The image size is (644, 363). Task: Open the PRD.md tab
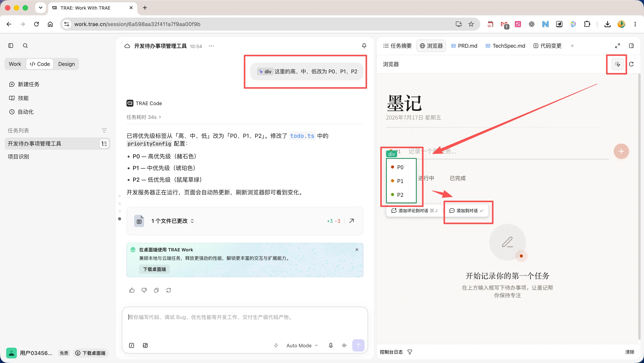pyautogui.click(x=464, y=46)
